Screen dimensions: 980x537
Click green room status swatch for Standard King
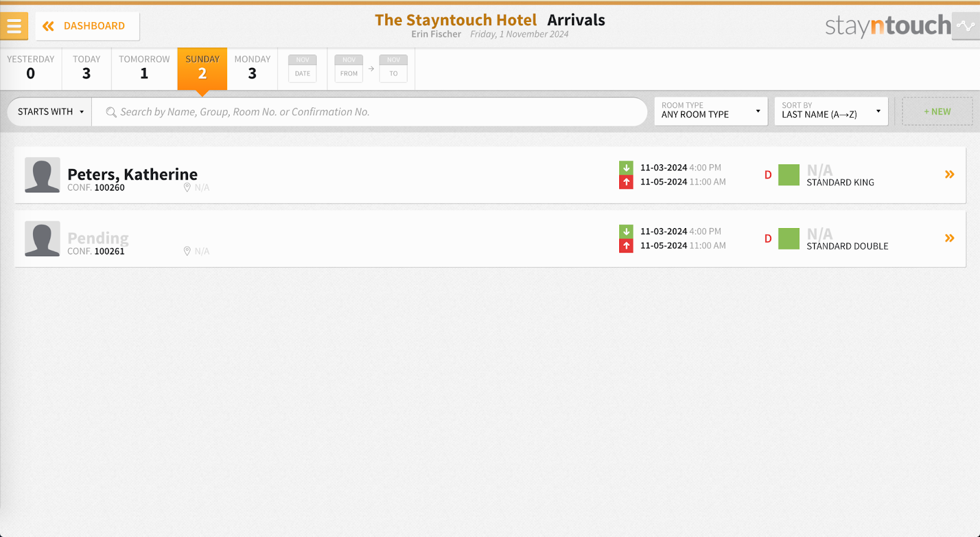(x=789, y=175)
